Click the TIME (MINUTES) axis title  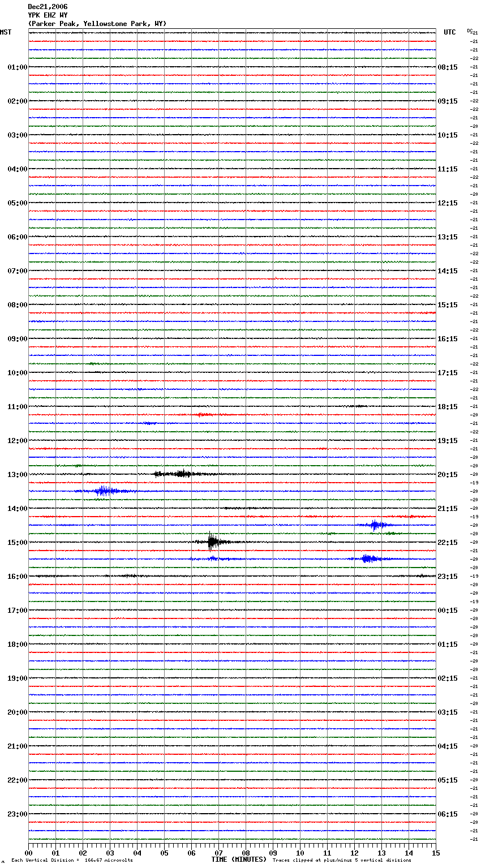point(239,860)
